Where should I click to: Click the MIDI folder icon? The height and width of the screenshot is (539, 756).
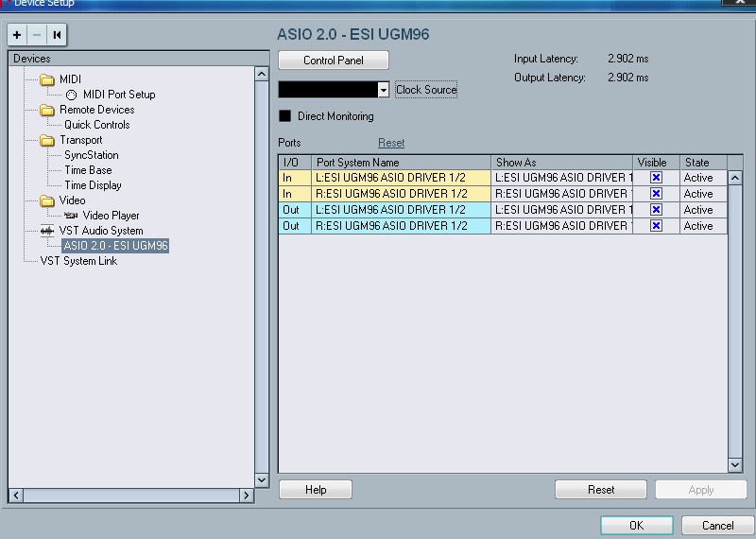point(46,79)
